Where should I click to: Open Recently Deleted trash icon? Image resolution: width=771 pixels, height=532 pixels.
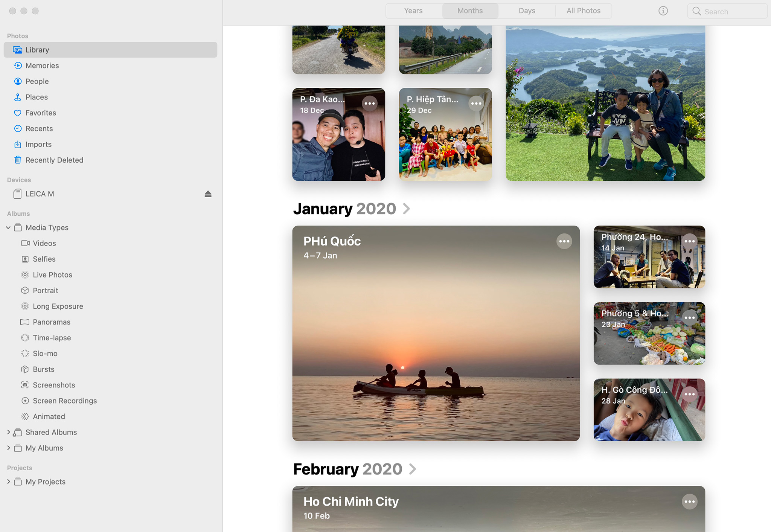(x=18, y=160)
